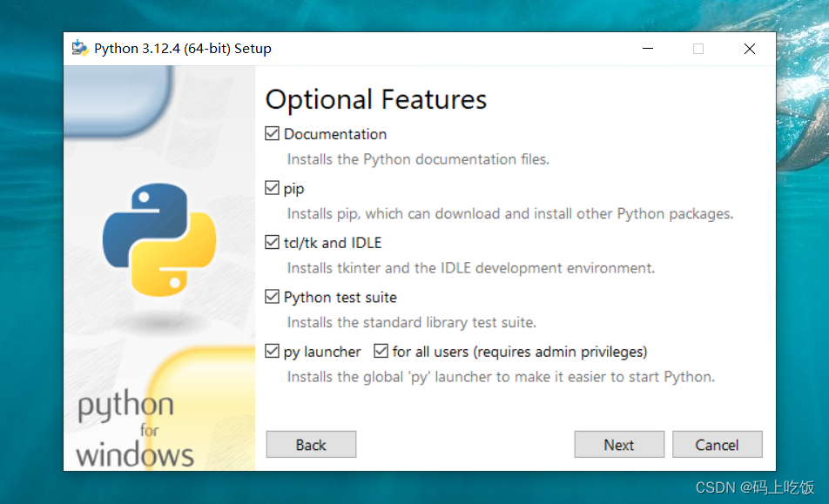Toggle the pip checkbox
The image size is (829, 504).
click(x=272, y=188)
